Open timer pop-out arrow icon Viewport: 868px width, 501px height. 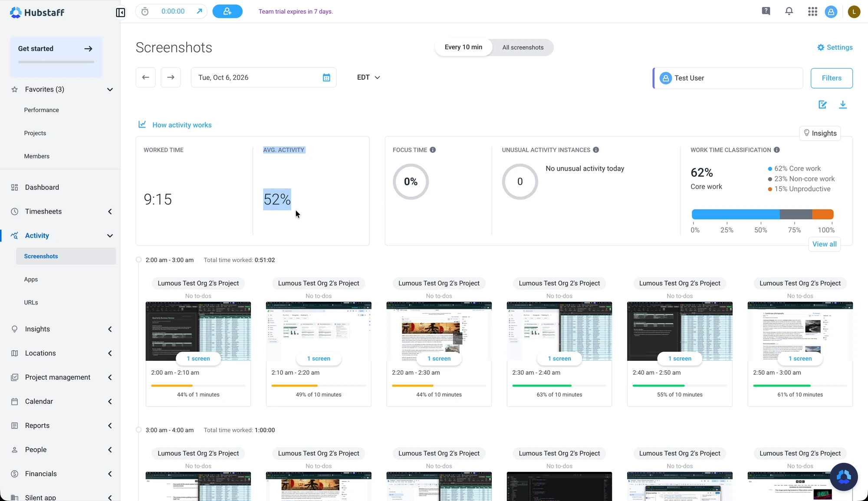[199, 11]
